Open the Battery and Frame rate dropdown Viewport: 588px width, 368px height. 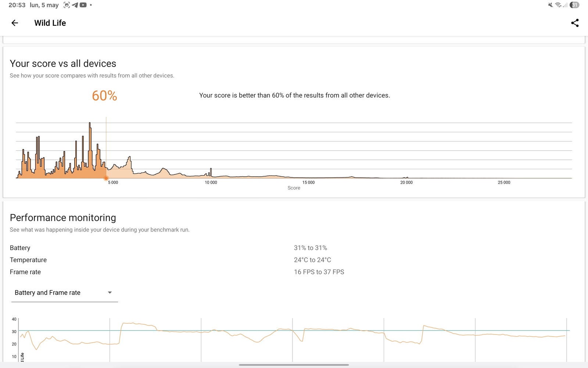[47, 293]
